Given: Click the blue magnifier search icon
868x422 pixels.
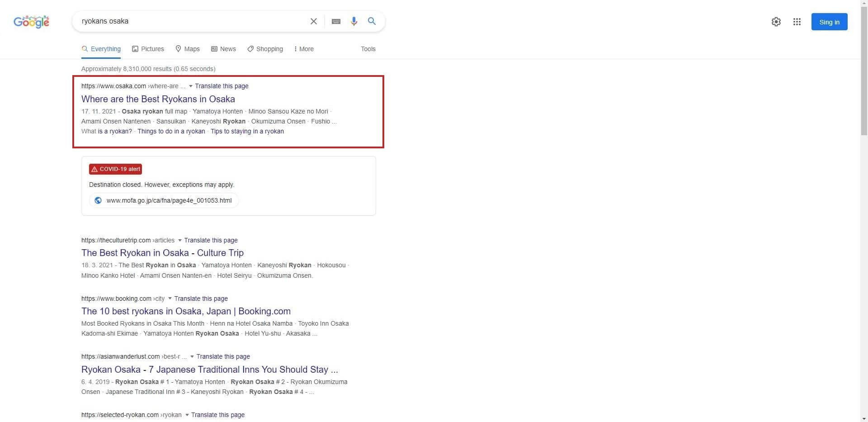Looking at the screenshot, I should coord(372,21).
